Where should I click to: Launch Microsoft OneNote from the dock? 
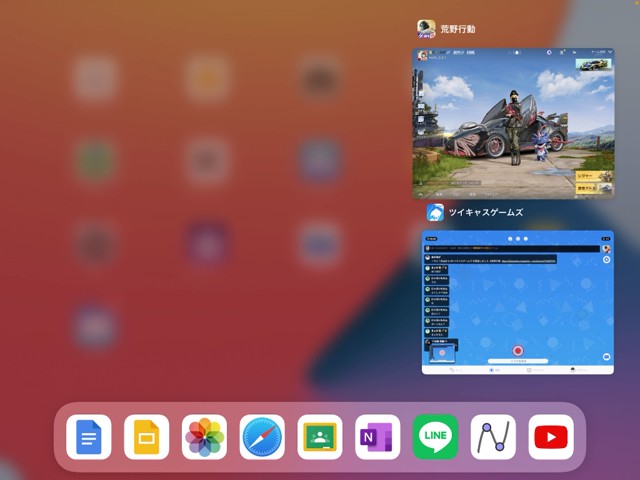point(378,437)
